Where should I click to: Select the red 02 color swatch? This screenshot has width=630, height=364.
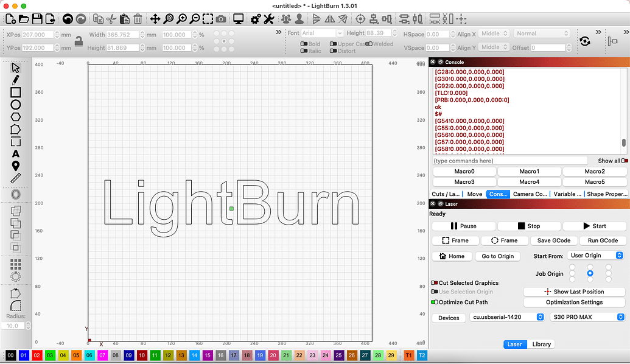pyautogui.click(x=38, y=354)
